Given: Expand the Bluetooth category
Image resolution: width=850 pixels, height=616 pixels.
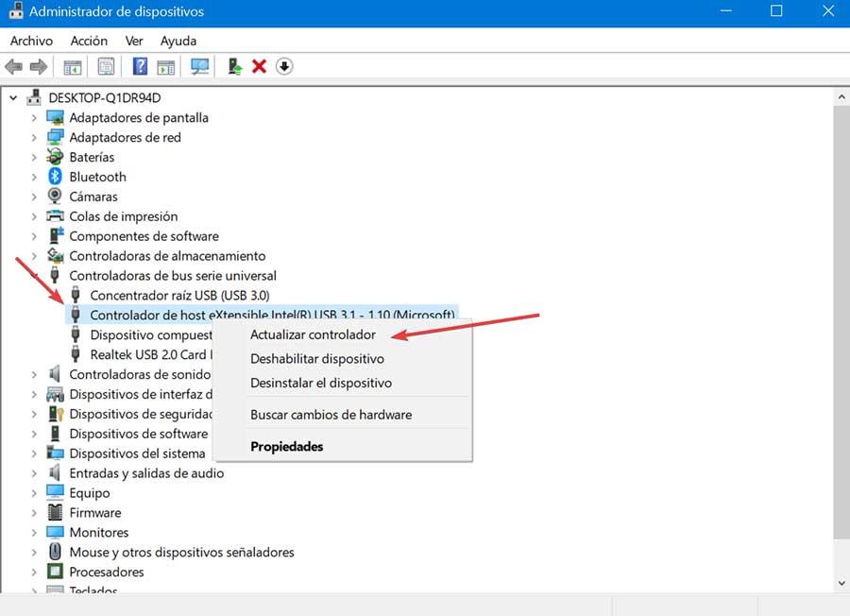Looking at the screenshot, I should [34, 178].
